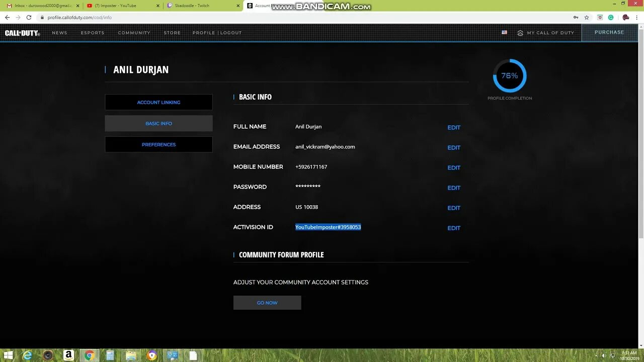This screenshot has width=644, height=362.
Task: Edit the Mobile Number
Action: [454, 168]
